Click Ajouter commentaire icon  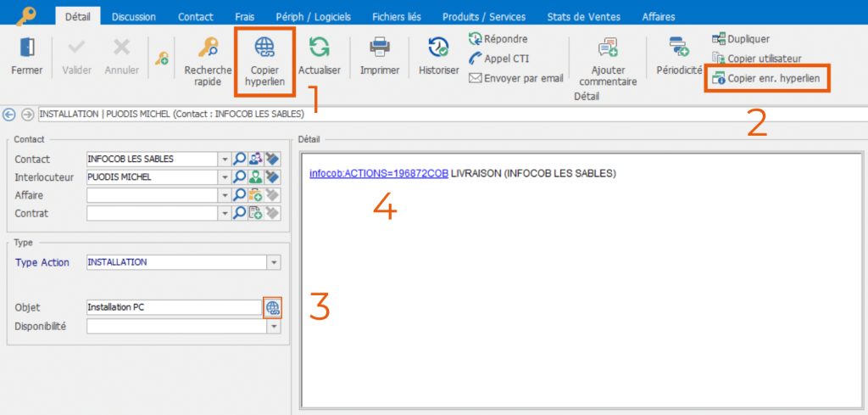click(x=607, y=49)
